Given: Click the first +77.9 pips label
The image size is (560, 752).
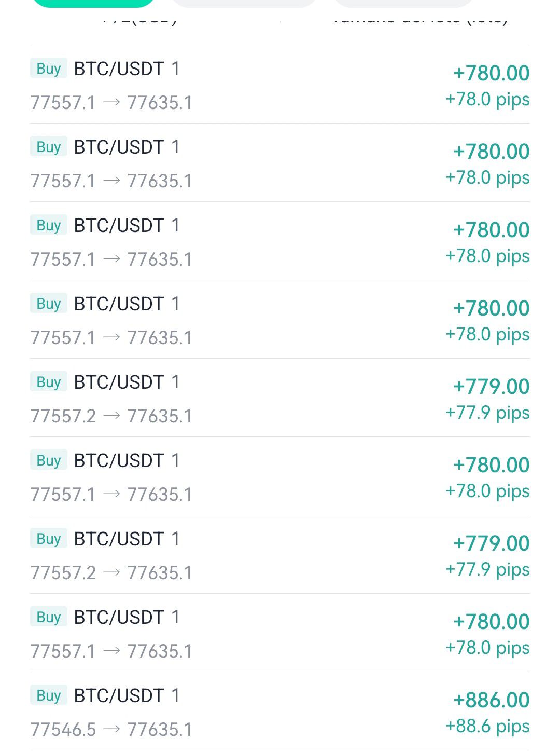Looking at the screenshot, I should coord(487,413).
